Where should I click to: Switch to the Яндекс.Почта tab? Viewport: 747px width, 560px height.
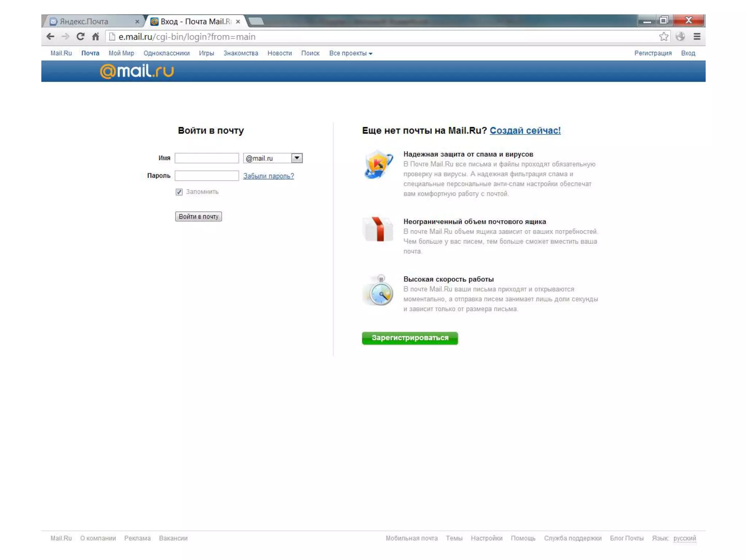[84, 22]
